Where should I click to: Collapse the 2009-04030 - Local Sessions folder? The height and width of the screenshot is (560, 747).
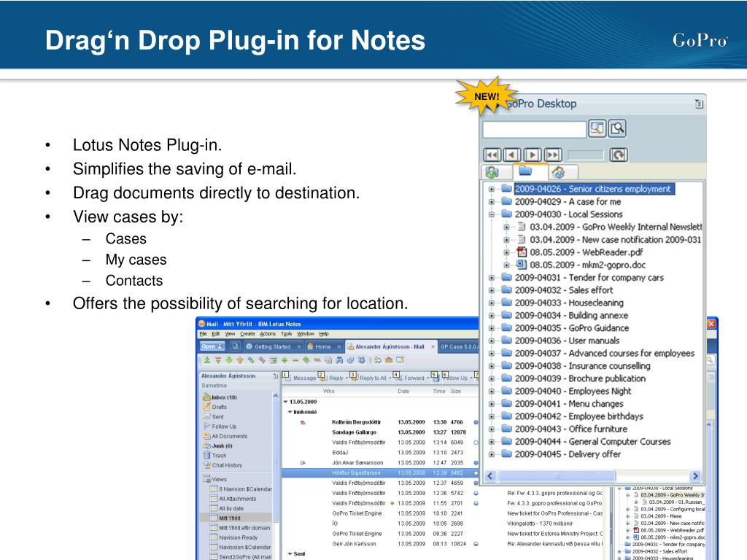(492, 214)
